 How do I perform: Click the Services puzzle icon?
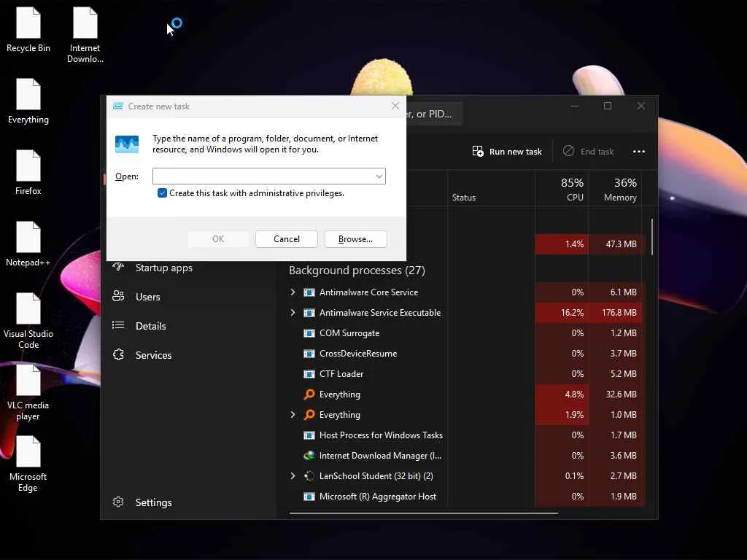tap(118, 355)
